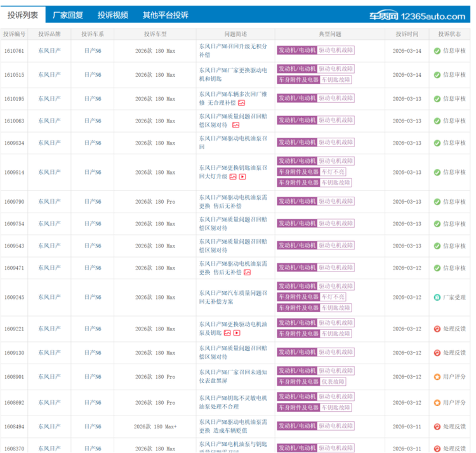Click the 问题简述 column header

click(x=235, y=34)
